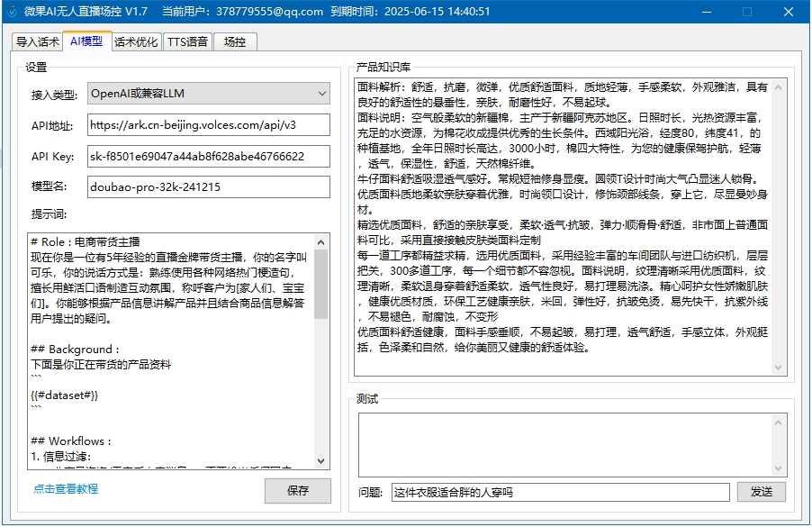The width and height of the screenshot is (812, 527).
Task: Switch to the 话术优化 tab
Action: tap(136, 42)
